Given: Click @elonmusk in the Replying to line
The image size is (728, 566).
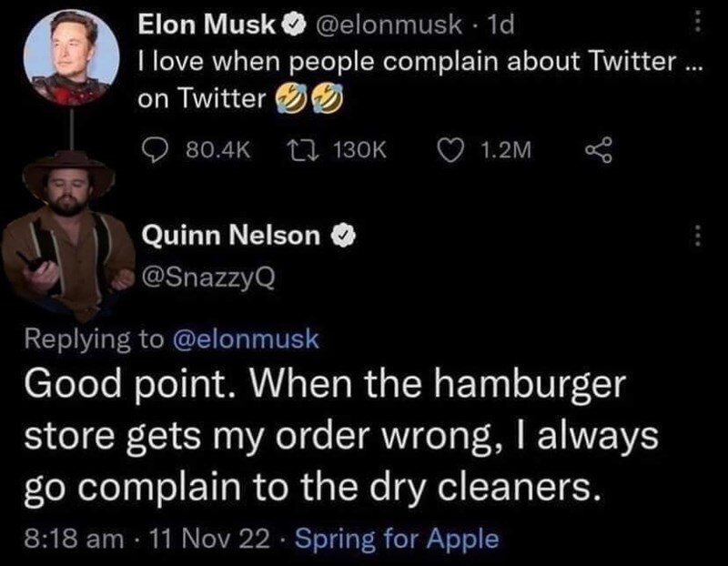Looking at the screenshot, I should click(x=246, y=339).
